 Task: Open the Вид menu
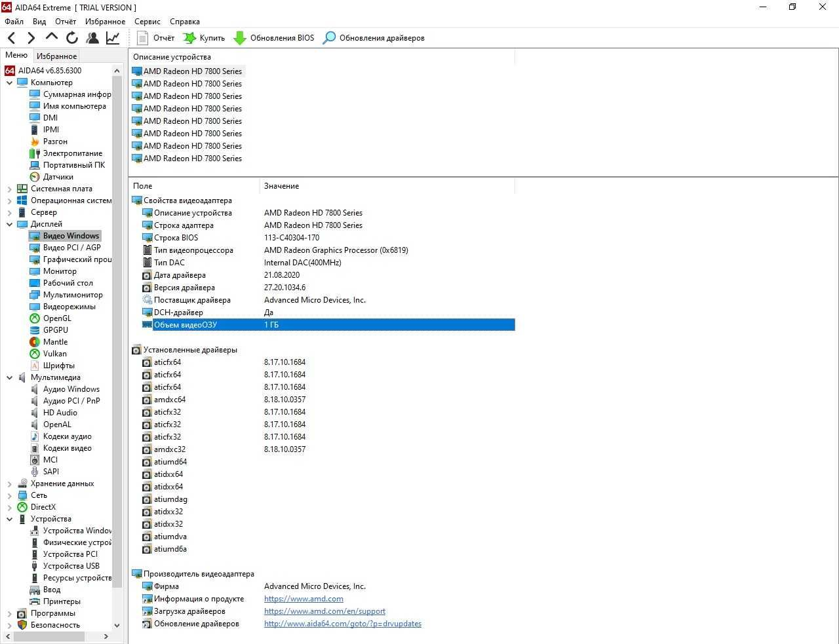click(x=39, y=22)
